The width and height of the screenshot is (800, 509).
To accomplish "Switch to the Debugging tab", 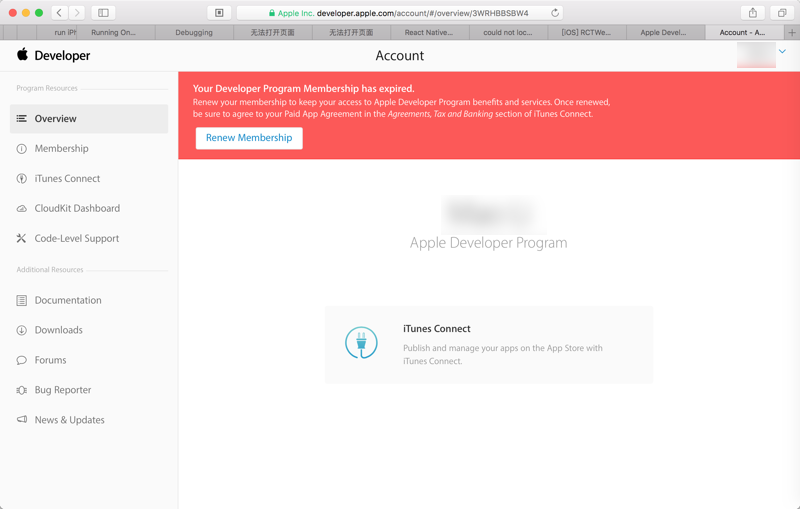I will click(x=194, y=33).
